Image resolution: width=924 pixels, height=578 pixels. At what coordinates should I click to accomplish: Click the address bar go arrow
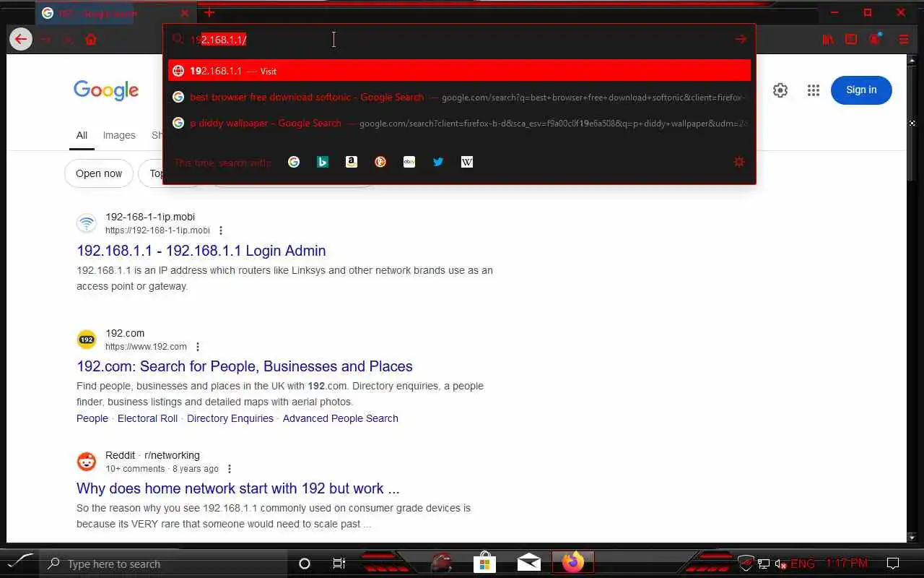[x=741, y=39]
